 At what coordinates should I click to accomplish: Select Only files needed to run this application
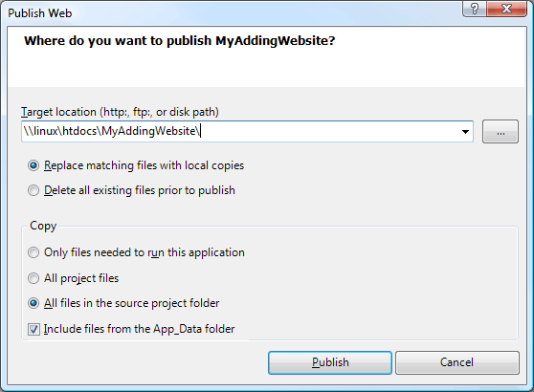[136, 252]
